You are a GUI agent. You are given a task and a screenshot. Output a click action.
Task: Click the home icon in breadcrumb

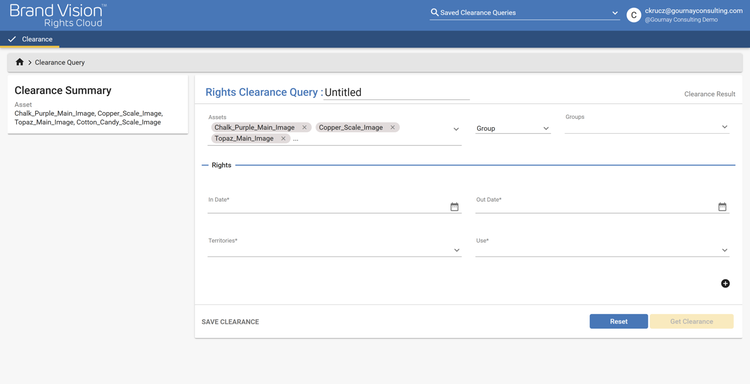pos(20,62)
